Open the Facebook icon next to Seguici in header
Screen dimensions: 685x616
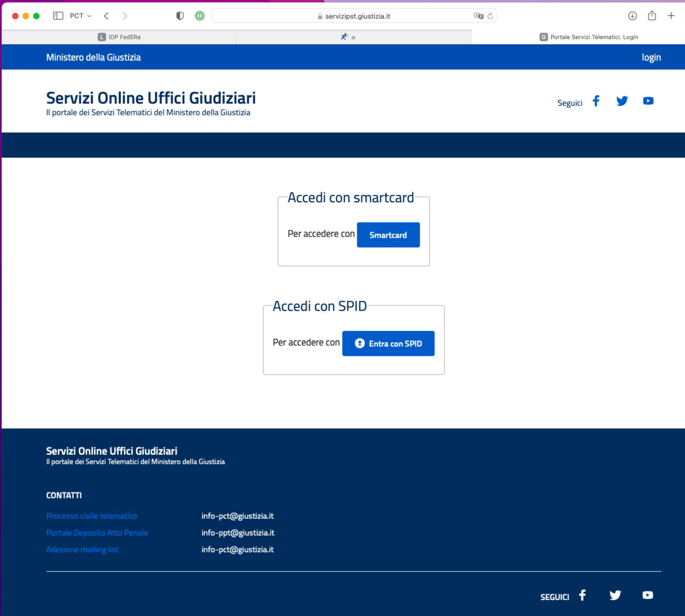click(596, 101)
